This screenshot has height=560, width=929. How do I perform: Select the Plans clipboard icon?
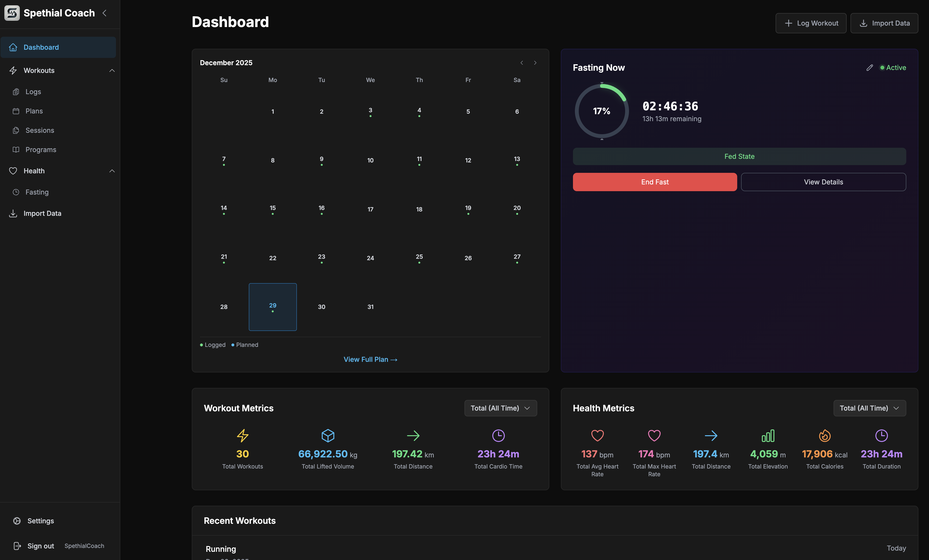[16, 111]
